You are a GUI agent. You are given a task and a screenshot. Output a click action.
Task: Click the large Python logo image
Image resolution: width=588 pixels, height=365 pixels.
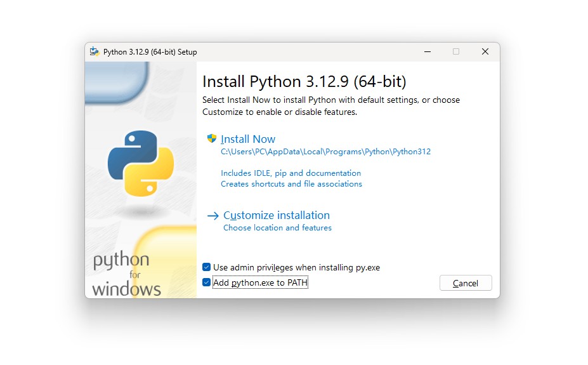[x=141, y=163]
